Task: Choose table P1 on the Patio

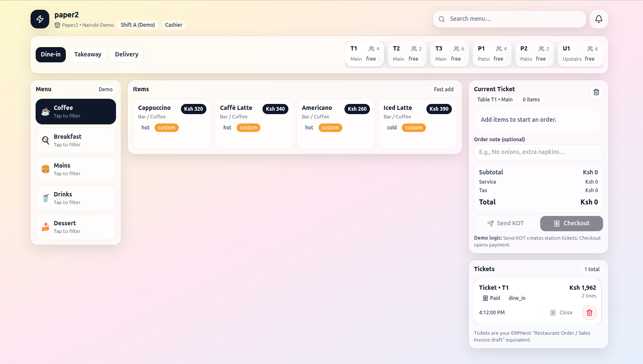Action: (x=492, y=54)
